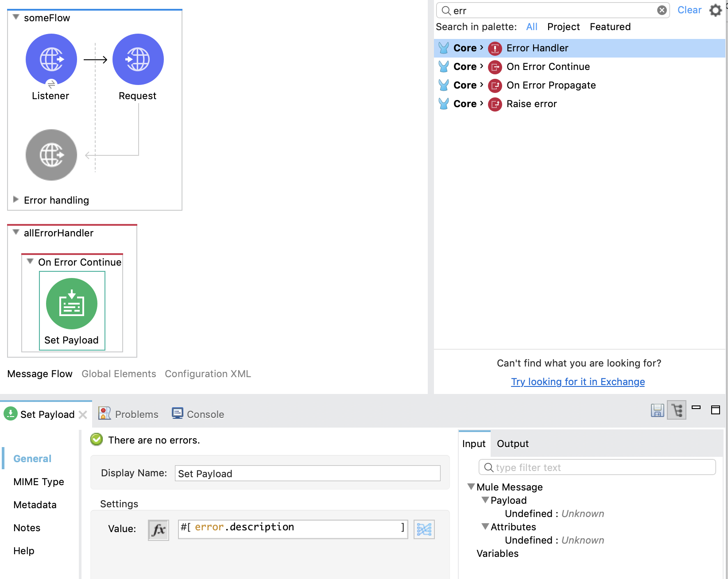Switch to the Configuration XML tab
Image resolution: width=728 pixels, height=579 pixels.
[208, 374]
